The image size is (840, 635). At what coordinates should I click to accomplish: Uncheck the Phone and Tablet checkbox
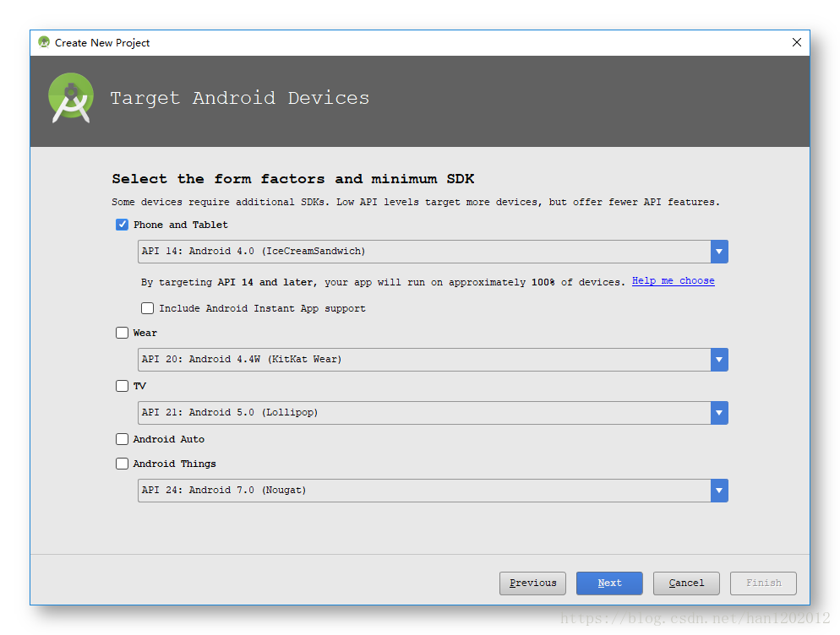[123, 225]
